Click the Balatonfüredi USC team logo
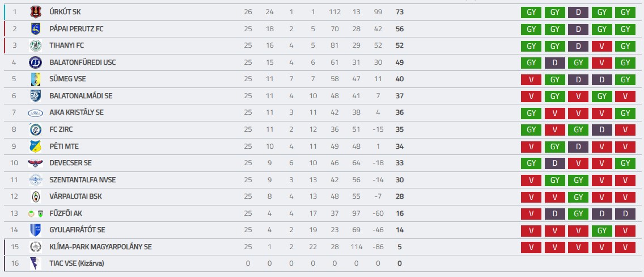 click(35, 62)
